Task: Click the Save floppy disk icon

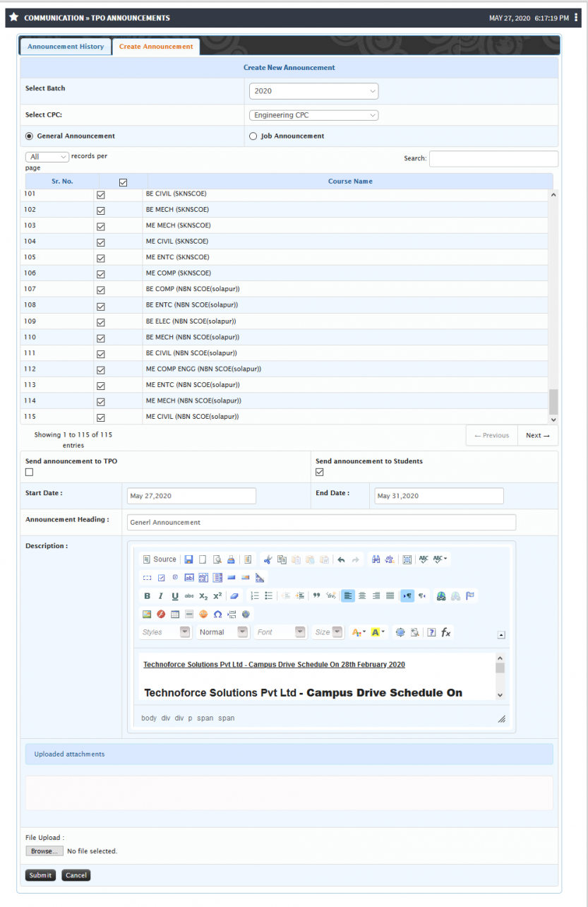Action: point(189,559)
